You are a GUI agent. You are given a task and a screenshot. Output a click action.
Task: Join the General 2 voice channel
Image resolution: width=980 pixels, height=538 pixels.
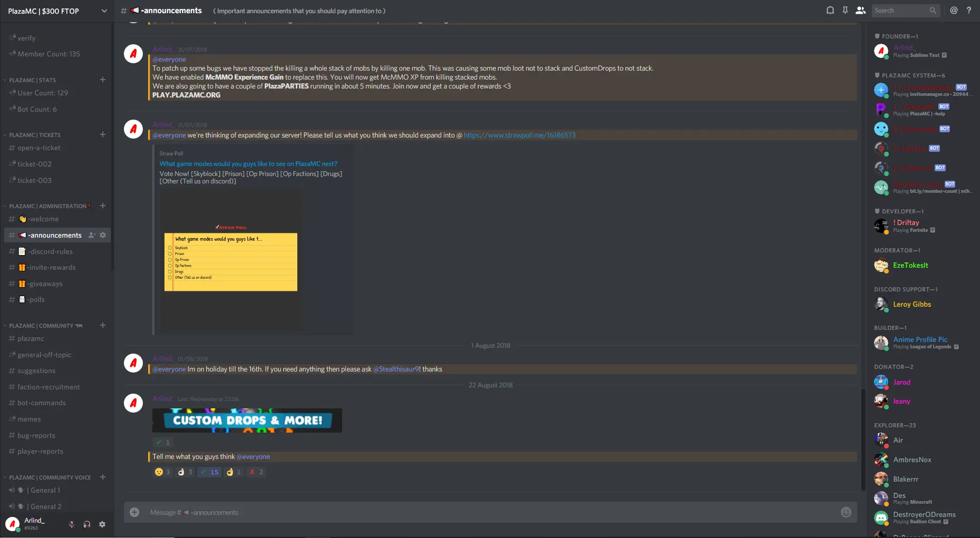click(57, 506)
